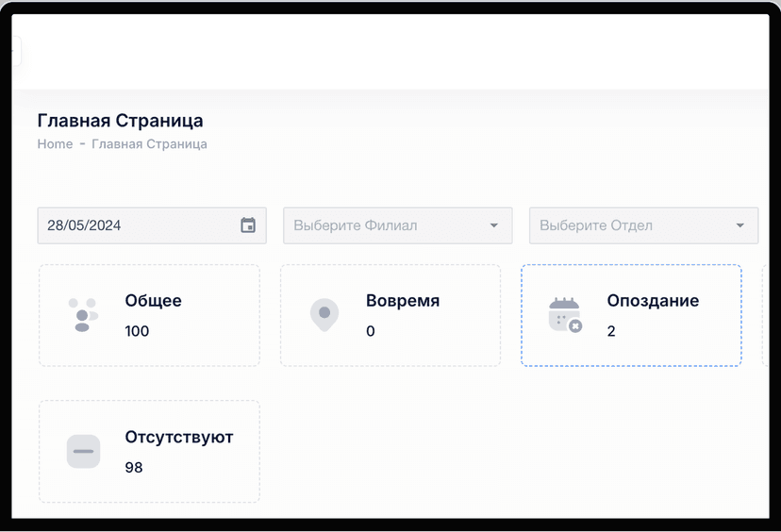Image resolution: width=781 pixels, height=532 pixels.
Task: Click the location pin icon on Вовремя
Action: pyautogui.click(x=324, y=315)
